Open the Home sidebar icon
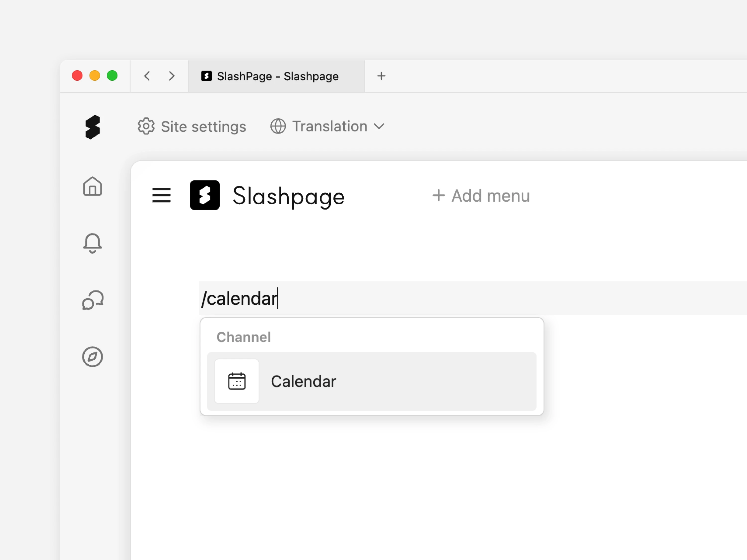Screen dimensions: 747x560 [92, 186]
